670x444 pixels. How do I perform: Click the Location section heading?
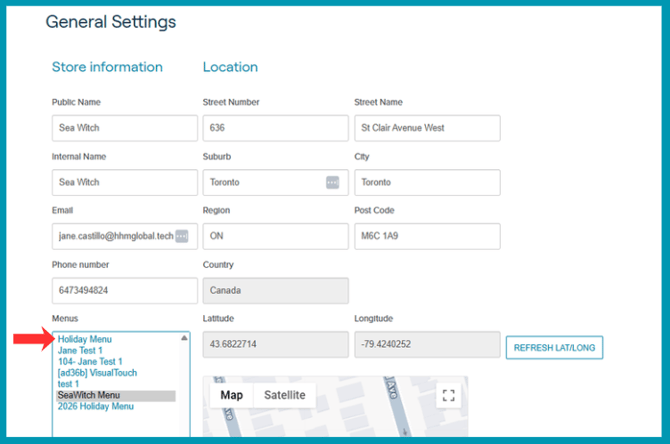tap(230, 67)
